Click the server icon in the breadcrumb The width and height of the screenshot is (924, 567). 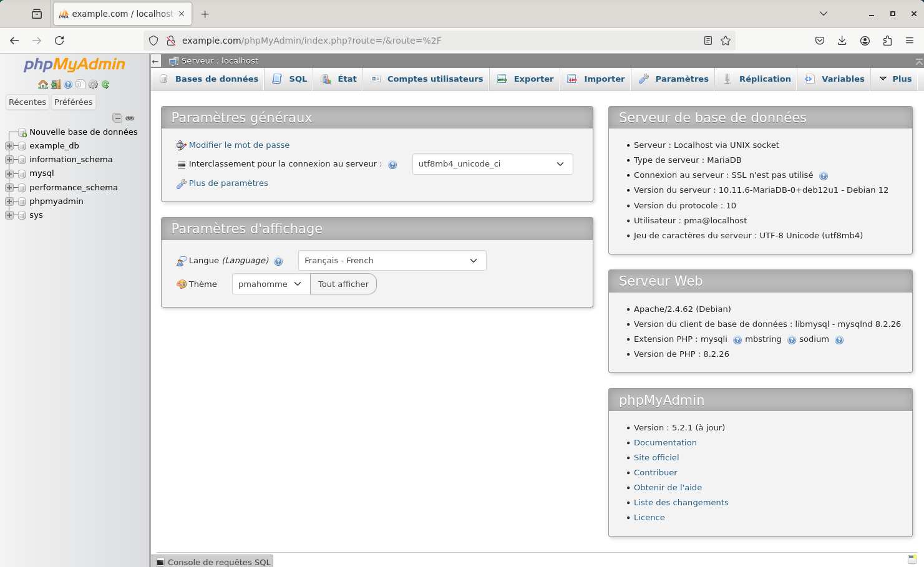(174, 61)
